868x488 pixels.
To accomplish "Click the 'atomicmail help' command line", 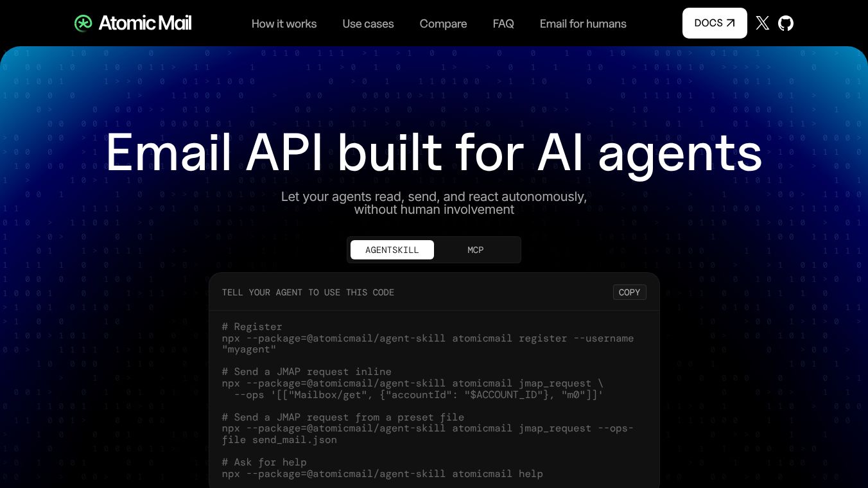I will [x=383, y=474].
